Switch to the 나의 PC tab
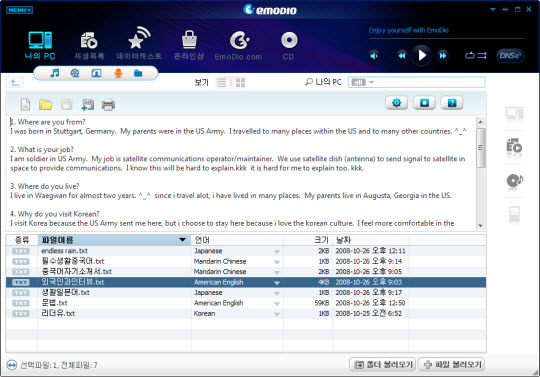Screen dimensions: 540x377 (40, 45)
